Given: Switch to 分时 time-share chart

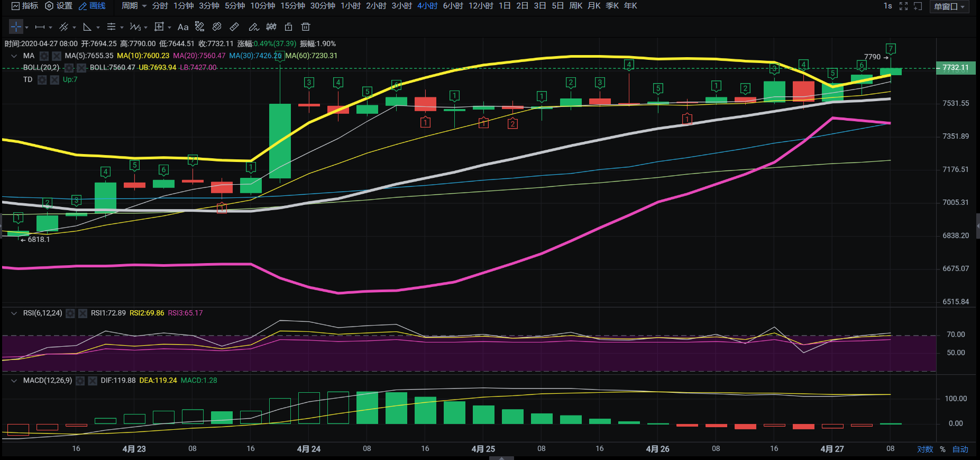Looking at the screenshot, I should pos(160,6).
